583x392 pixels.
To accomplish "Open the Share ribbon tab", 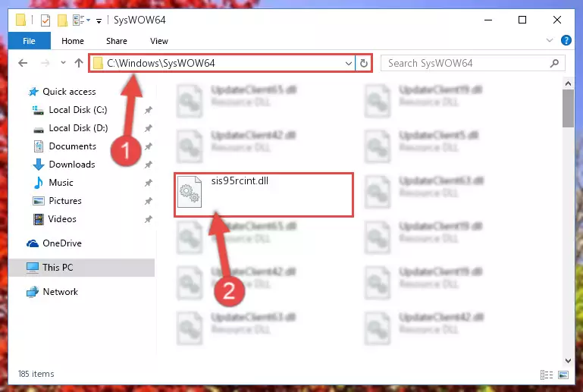I will point(117,41).
